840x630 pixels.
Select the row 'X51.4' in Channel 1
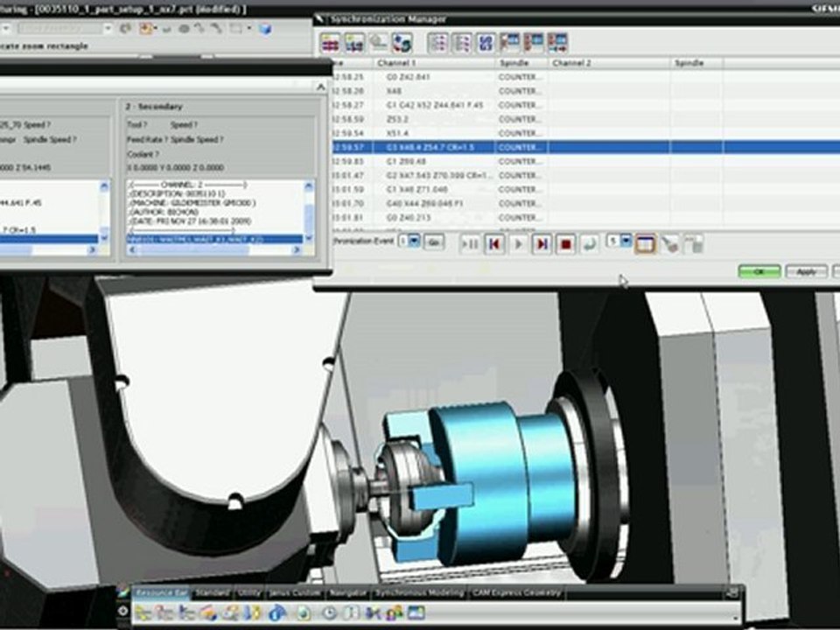[586, 133]
